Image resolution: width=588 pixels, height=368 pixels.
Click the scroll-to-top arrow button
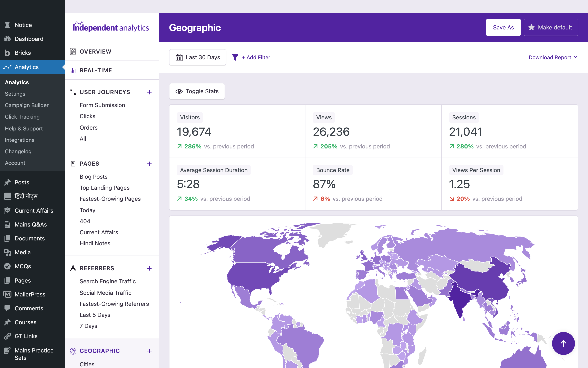click(x=563, y=343)
